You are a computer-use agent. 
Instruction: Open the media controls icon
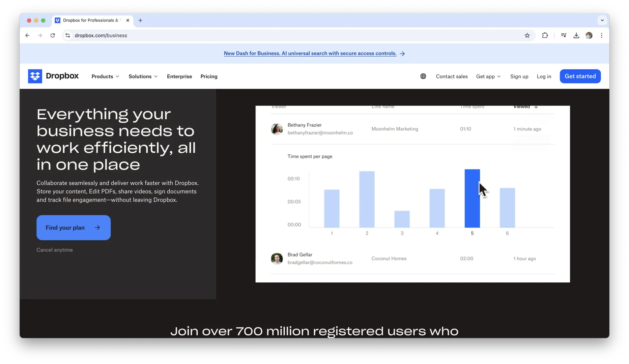click(564, 35)
